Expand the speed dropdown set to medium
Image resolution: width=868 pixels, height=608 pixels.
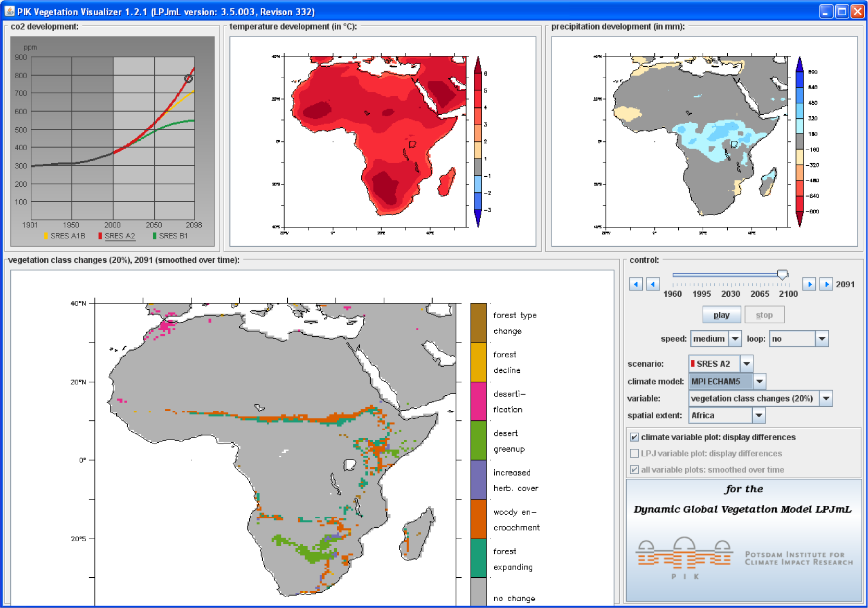[x=735, y=339]
